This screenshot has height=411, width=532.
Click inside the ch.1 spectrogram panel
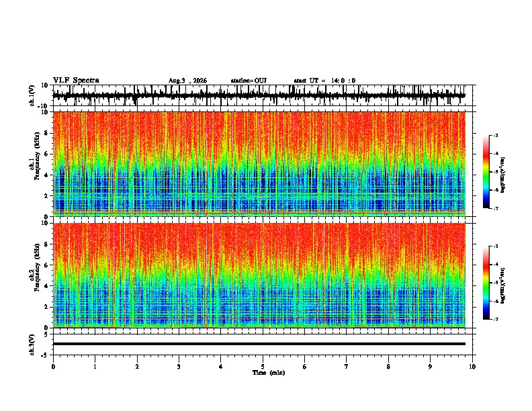click(259, 164)
